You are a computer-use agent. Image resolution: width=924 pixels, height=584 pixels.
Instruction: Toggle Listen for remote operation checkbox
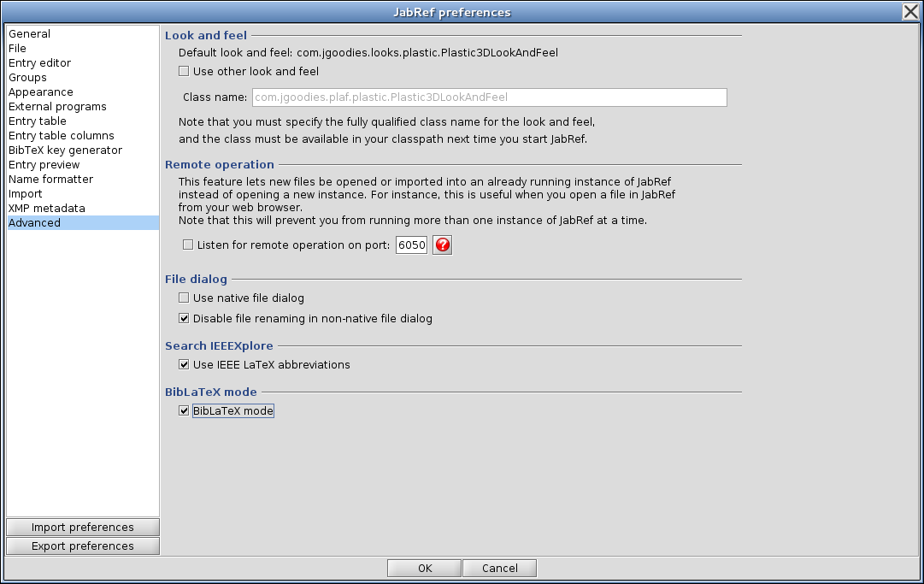tap(188, 245)
